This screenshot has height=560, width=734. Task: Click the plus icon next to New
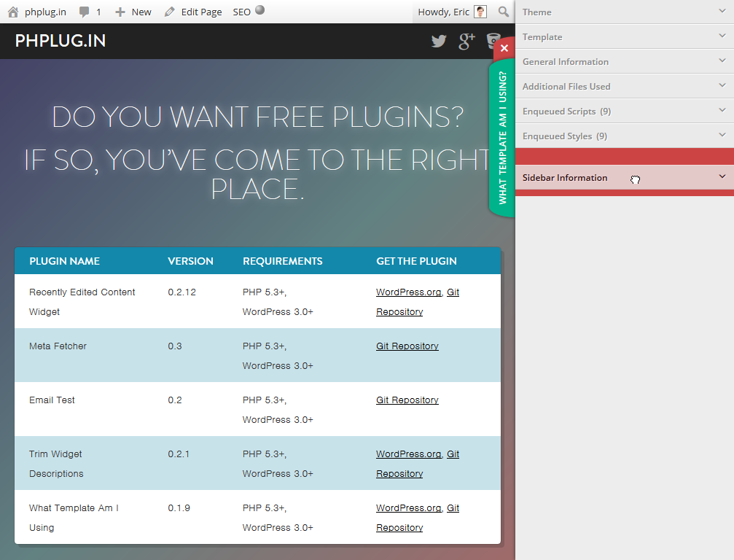[120, 12]
